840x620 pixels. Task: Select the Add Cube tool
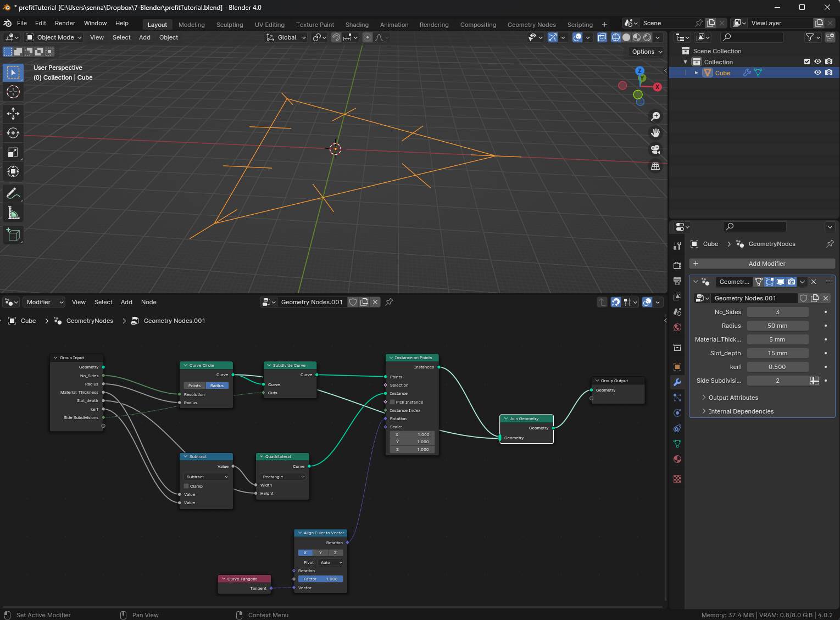(x=13, y=235)
